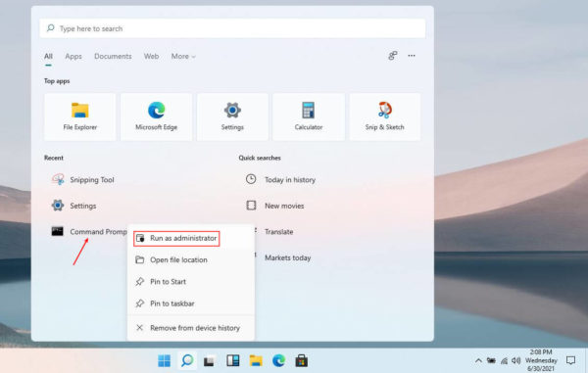Switch to the Documents tab

[113, 56]
